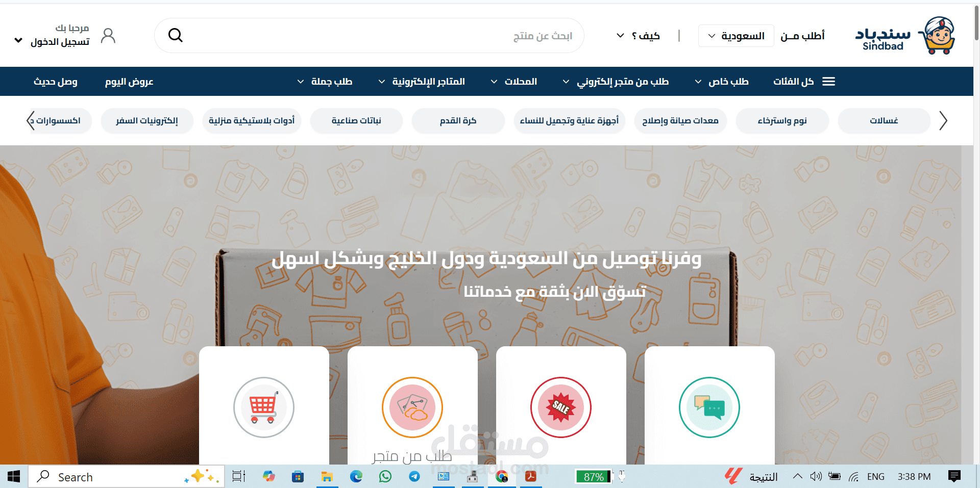Click the ENG language indicator
The image size is (980, 488).
pos(876,477)
